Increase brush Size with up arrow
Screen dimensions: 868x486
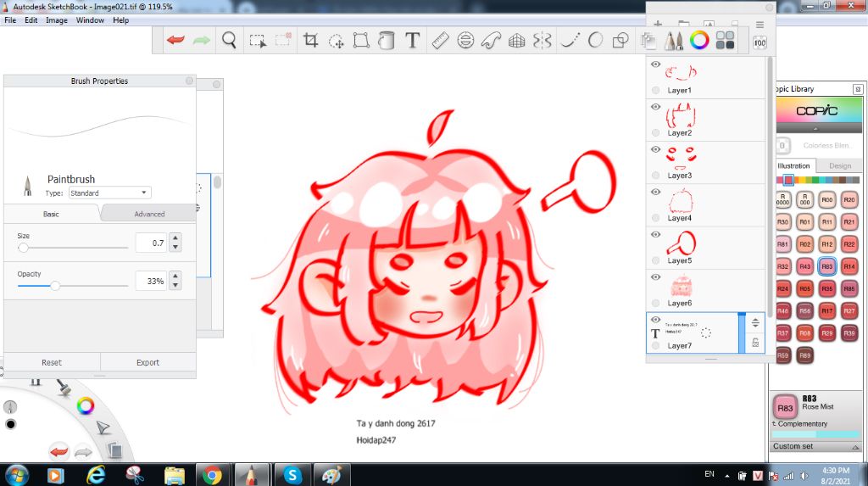tap(175, 238)
